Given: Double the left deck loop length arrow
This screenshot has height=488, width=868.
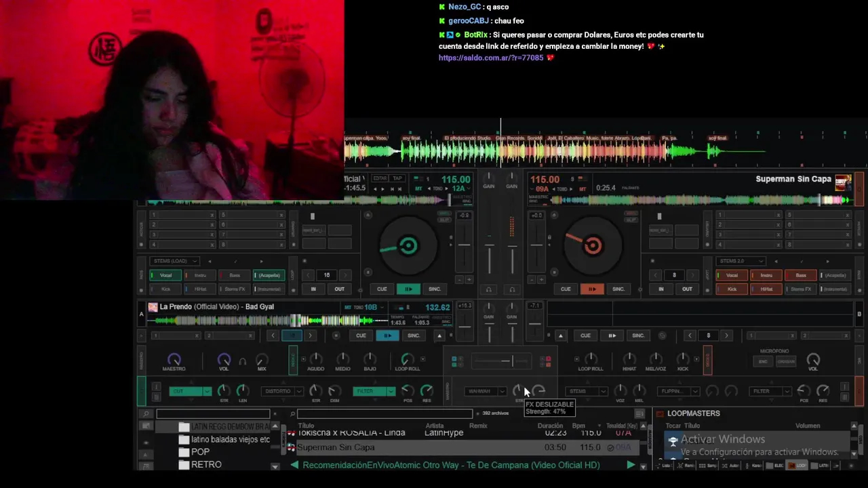Looking at the screenshot, I should coord(345,275).
